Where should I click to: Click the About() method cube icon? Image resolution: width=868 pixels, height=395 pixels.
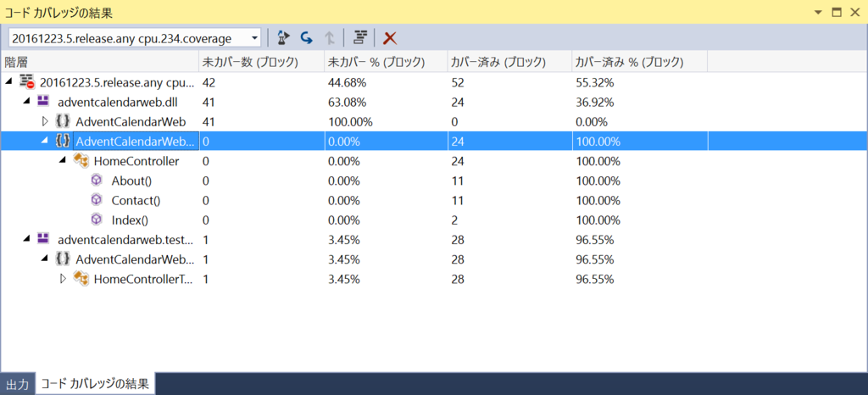pyautogui.click(x=97, y=181)
